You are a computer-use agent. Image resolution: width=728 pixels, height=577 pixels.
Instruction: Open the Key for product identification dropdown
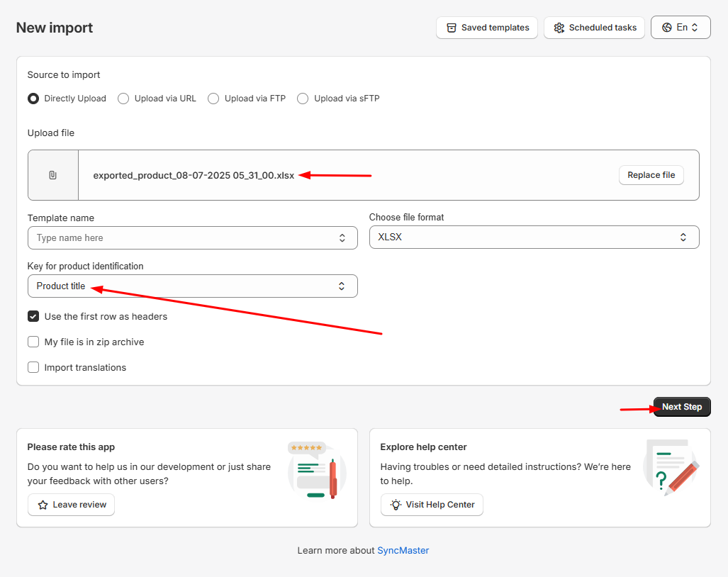193,286
